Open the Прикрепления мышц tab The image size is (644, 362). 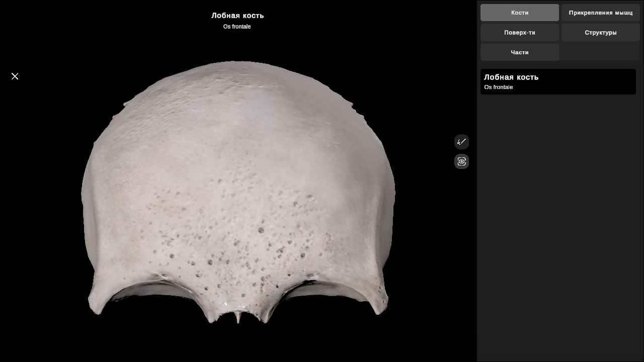[601, 13]
